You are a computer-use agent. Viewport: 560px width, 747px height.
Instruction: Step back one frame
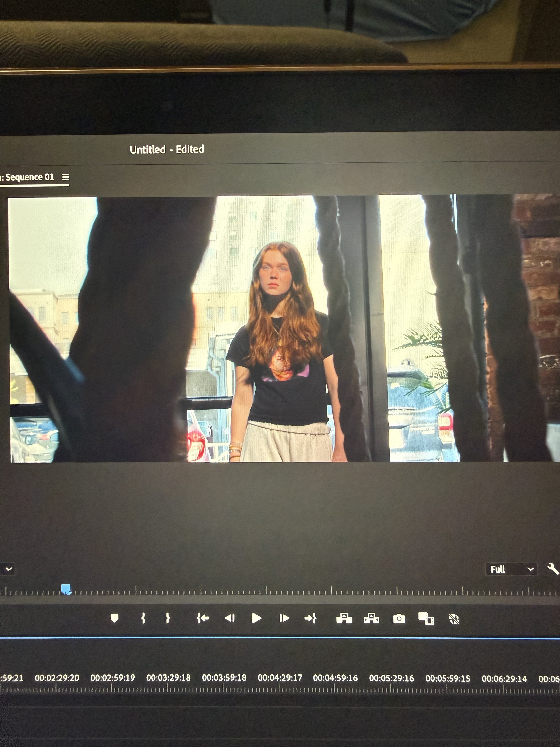(230, 618)
